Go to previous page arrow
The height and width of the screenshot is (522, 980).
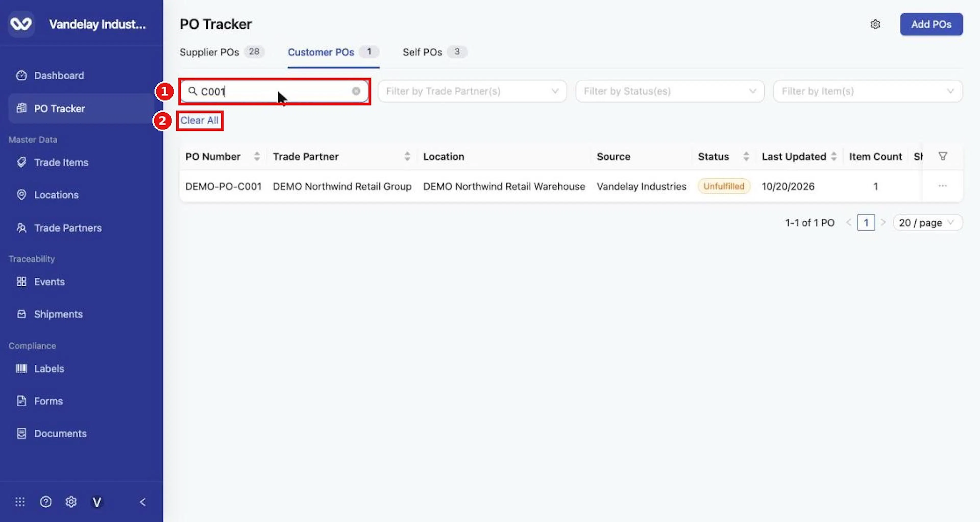[848, 222]
